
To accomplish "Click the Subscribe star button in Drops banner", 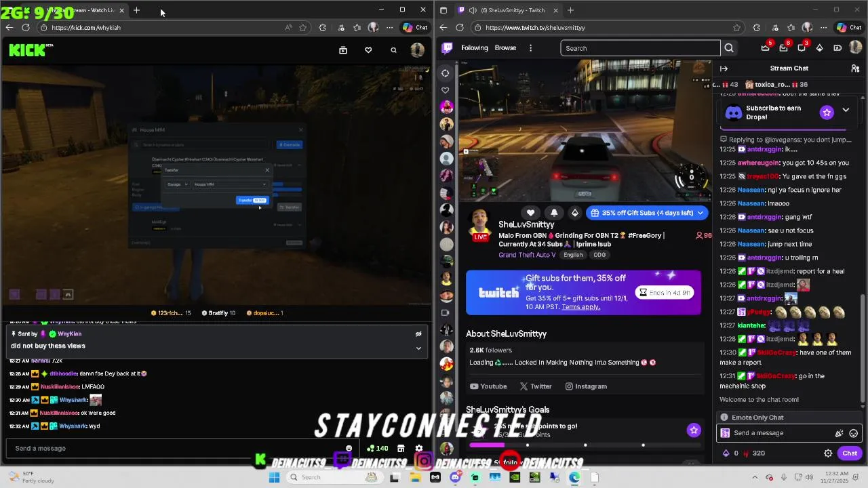I will click(827, 113).
